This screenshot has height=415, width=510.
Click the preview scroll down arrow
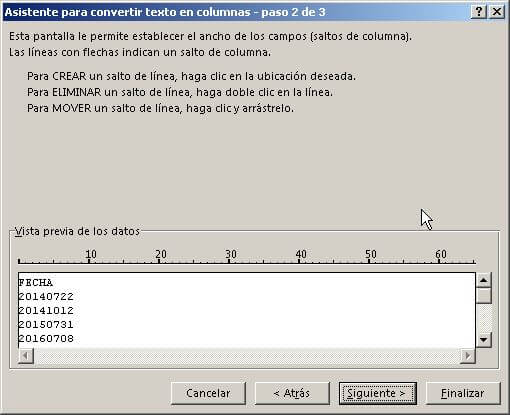coord(483,340)
